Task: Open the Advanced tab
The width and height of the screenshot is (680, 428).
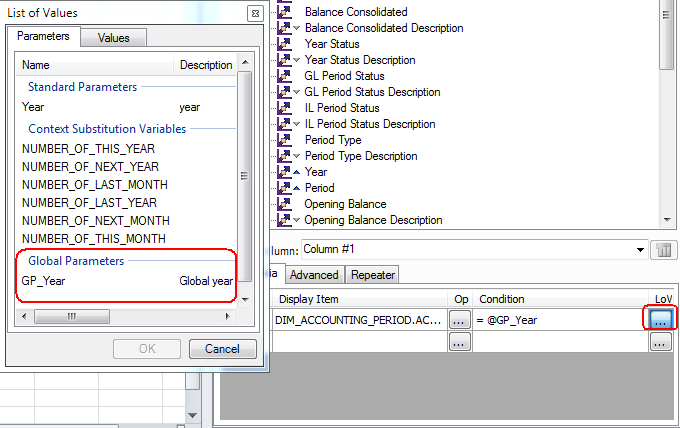Action: (x=314, y=275)
